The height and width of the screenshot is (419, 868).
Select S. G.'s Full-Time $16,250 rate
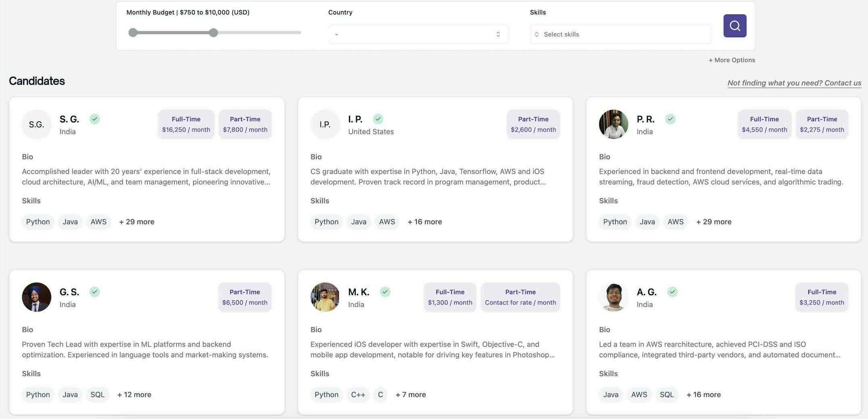(186, 124)
